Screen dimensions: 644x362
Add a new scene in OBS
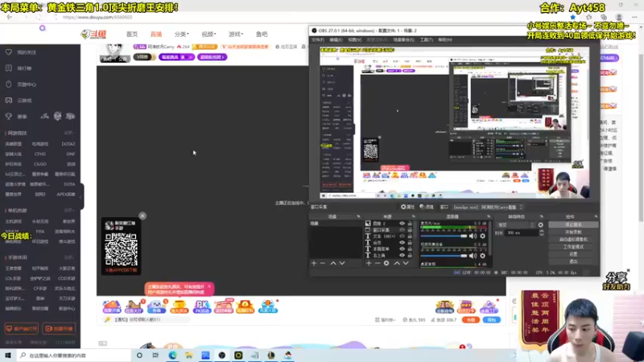pyautogui.click(x=314, y=263)
